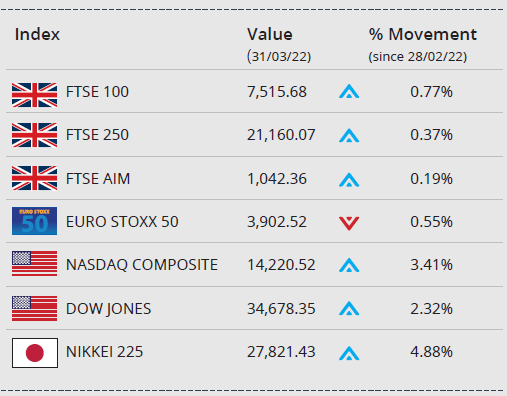Click the UK flag beside FTSE AIM
The height and width of the screenshot is (396, 507).
point(34,178)
